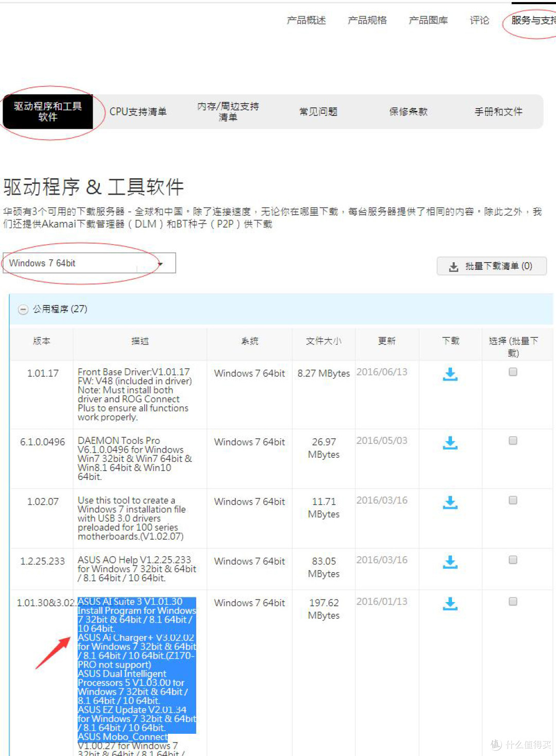Click the 描述 column header
Image resolution: width=556 pixels, height=756 pixels.
pyautogui.click(x=140, y=341)
